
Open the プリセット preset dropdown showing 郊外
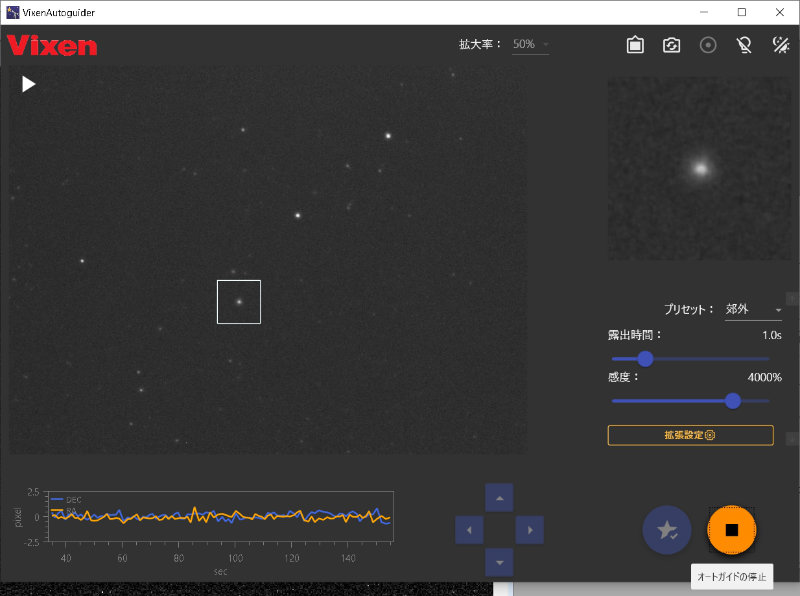(753, 310)
